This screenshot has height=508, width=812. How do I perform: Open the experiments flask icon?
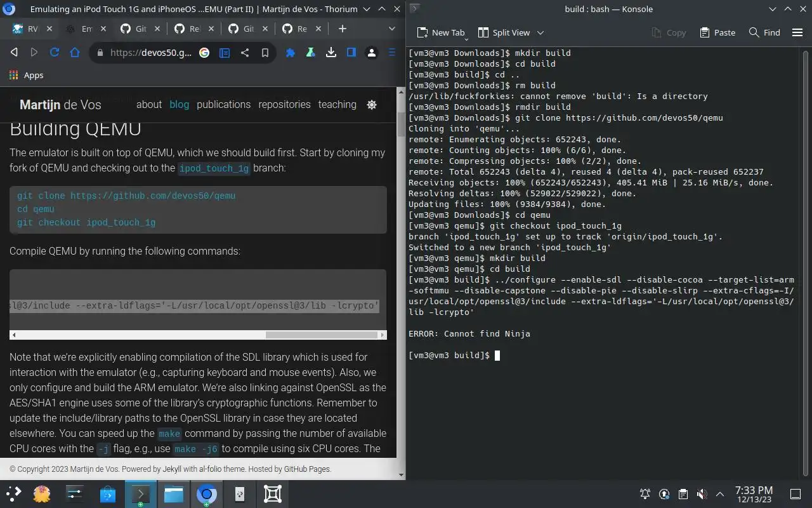click(x=311, y=53)
